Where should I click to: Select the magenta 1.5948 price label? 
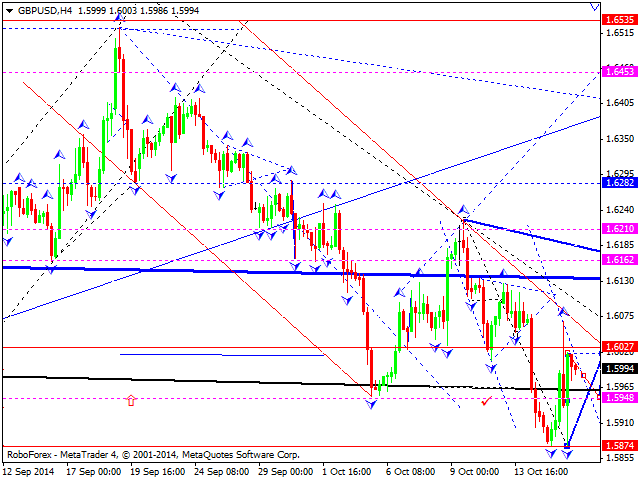(617, 398)
